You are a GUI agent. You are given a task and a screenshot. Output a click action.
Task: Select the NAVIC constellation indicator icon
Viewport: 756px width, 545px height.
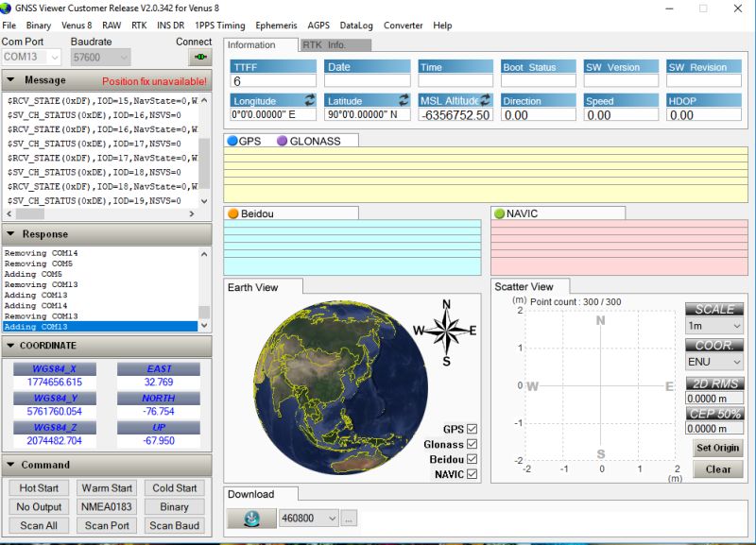point(498,212)
